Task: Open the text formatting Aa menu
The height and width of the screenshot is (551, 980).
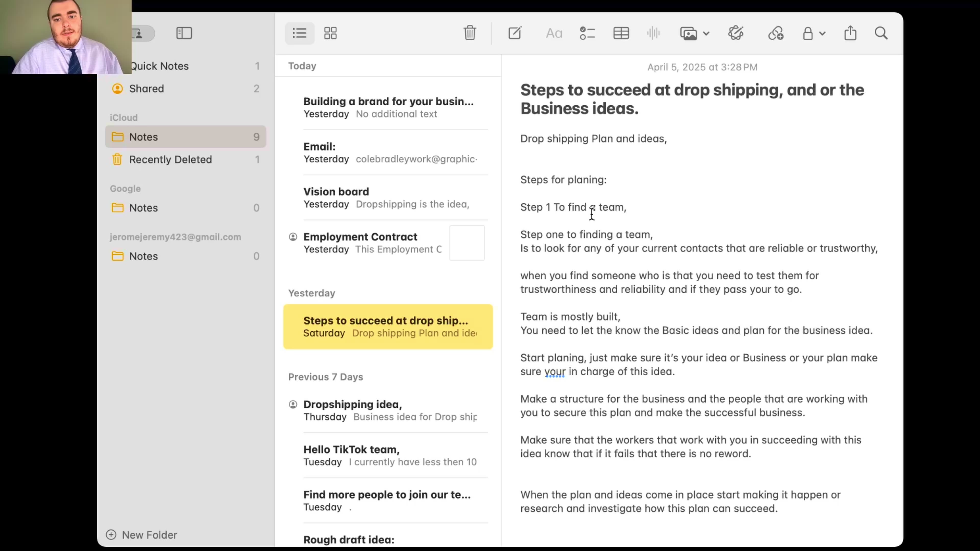Action: [x=554, y=33]
